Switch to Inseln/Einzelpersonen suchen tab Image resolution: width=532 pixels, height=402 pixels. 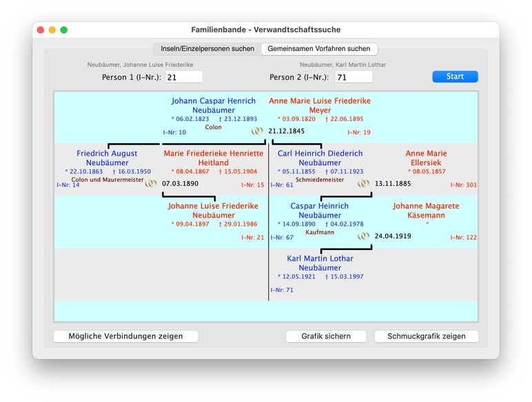206,49
